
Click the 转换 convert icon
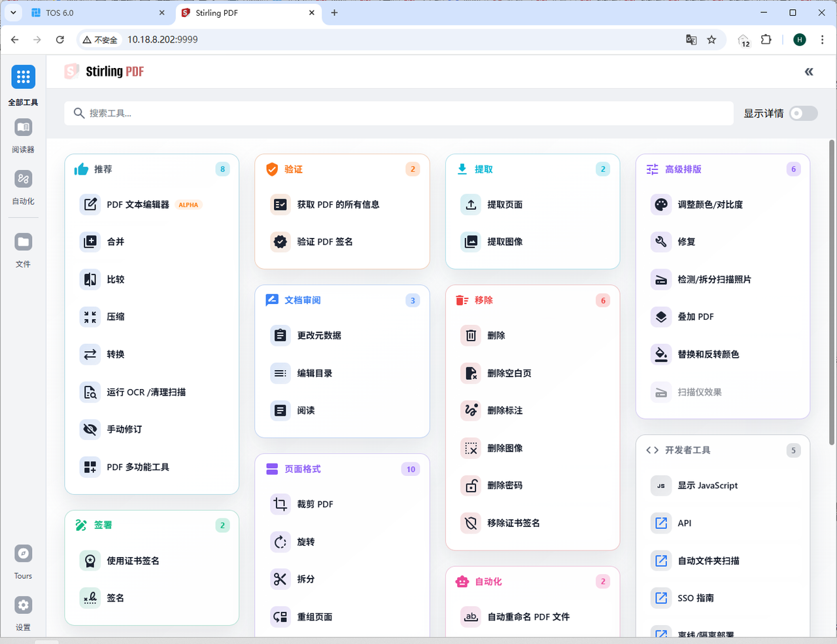90,354
